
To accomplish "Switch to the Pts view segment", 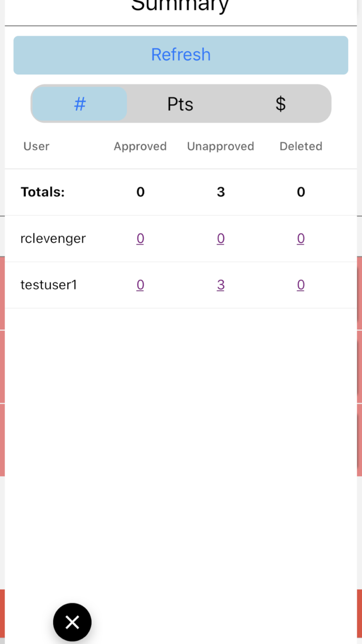I will [x=180, y=104].
